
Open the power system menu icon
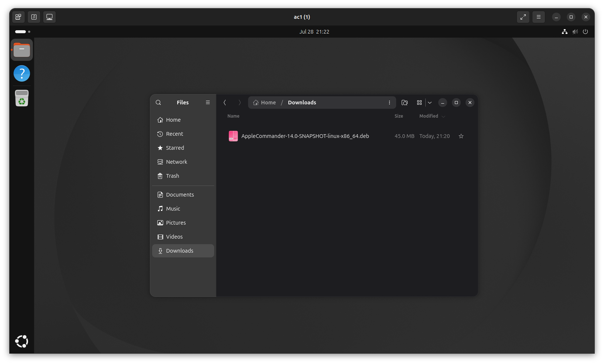585,32
